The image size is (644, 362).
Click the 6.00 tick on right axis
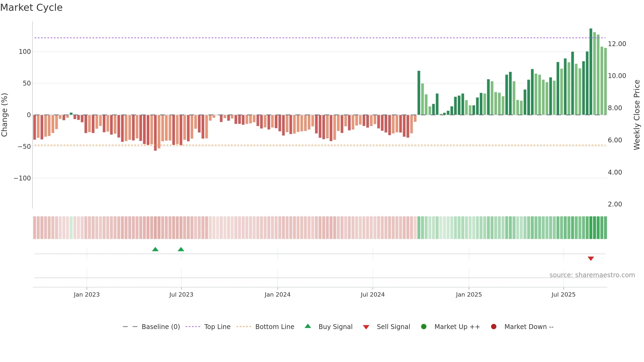tap(615, 140)
